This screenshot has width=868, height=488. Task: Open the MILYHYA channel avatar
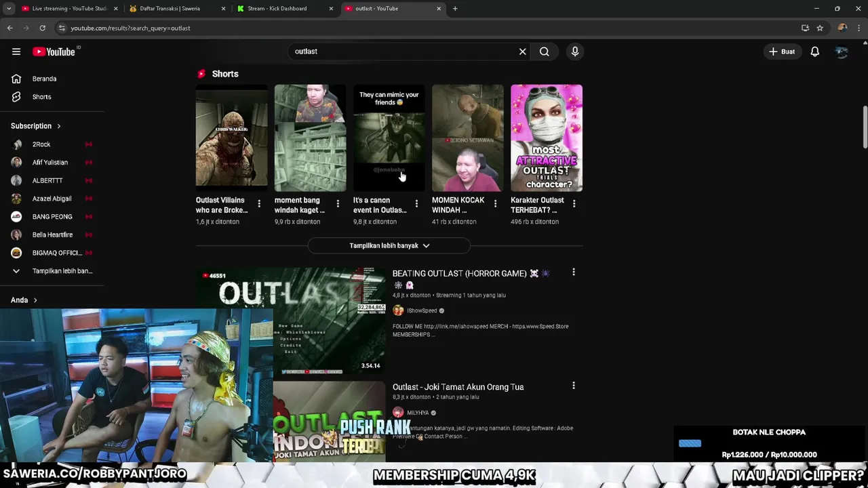coord(398,412)
